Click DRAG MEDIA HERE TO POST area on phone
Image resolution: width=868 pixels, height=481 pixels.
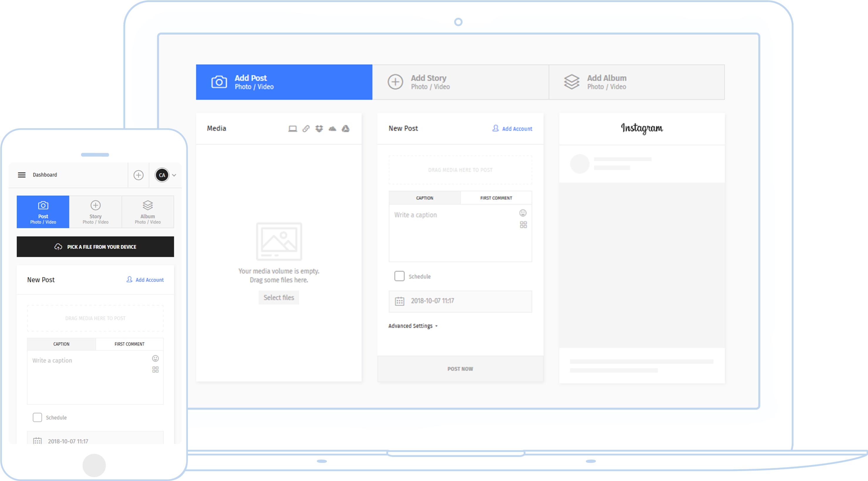(x=95, y=318)
